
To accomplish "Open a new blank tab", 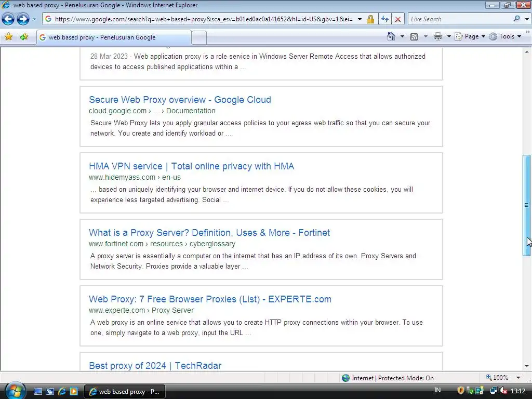I will click(199, 37).
